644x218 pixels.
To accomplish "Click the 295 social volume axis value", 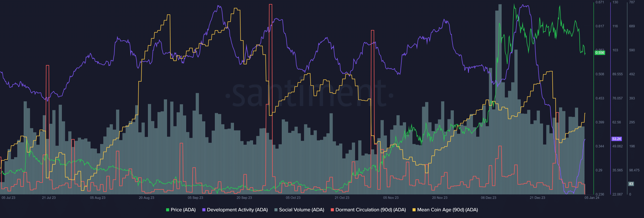I will [x=632, y=122].
